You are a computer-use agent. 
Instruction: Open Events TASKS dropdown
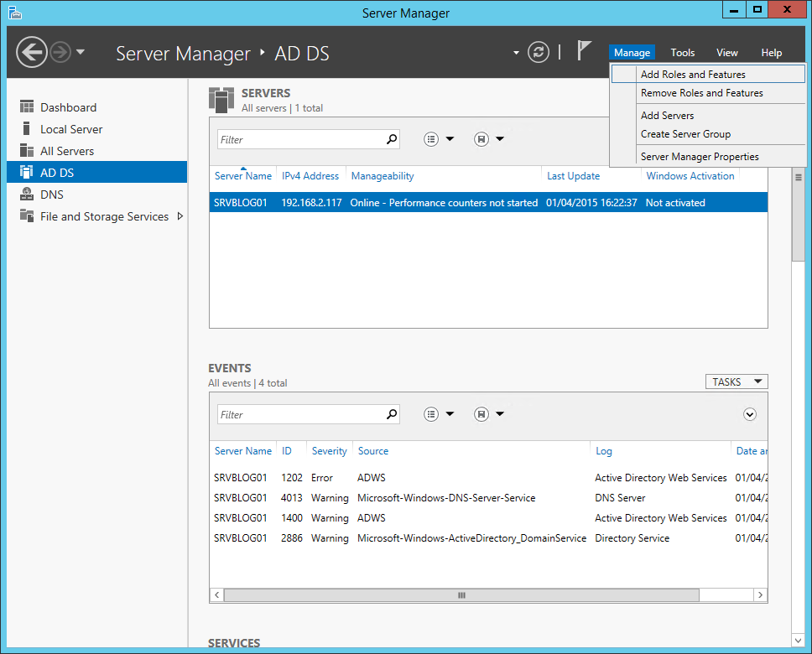pos(737,381)
